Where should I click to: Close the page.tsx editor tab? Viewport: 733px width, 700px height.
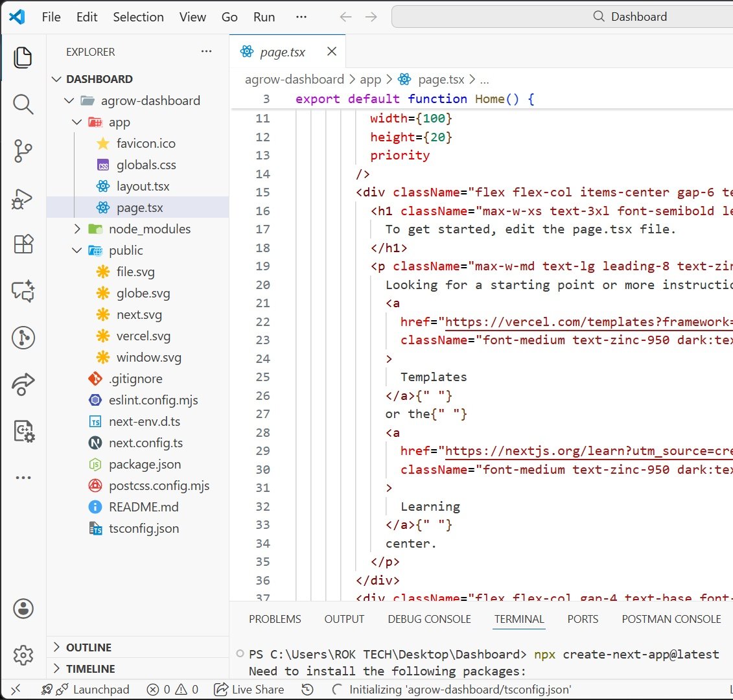coord(332,51)
